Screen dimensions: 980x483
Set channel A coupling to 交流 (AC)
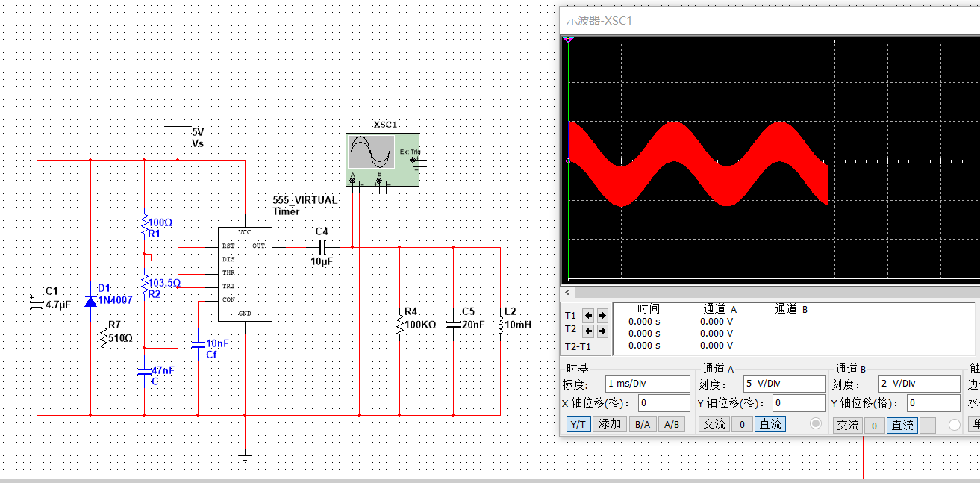point(714,424)
